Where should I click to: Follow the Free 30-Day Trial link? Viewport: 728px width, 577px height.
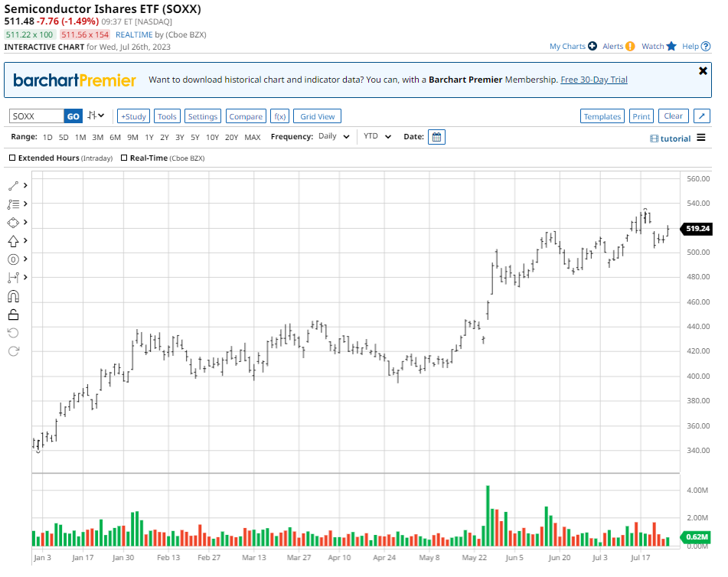pos(593,80)
